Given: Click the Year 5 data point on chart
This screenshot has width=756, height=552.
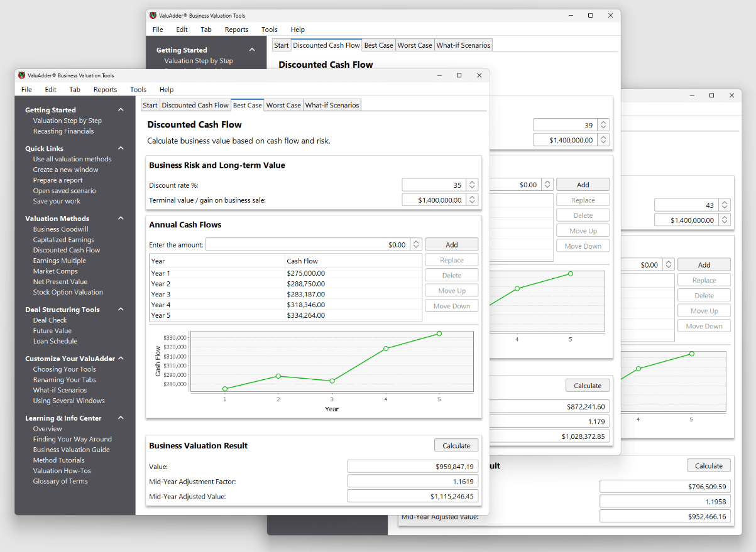Looking at the screenshot, I should (x=439, y=334).
